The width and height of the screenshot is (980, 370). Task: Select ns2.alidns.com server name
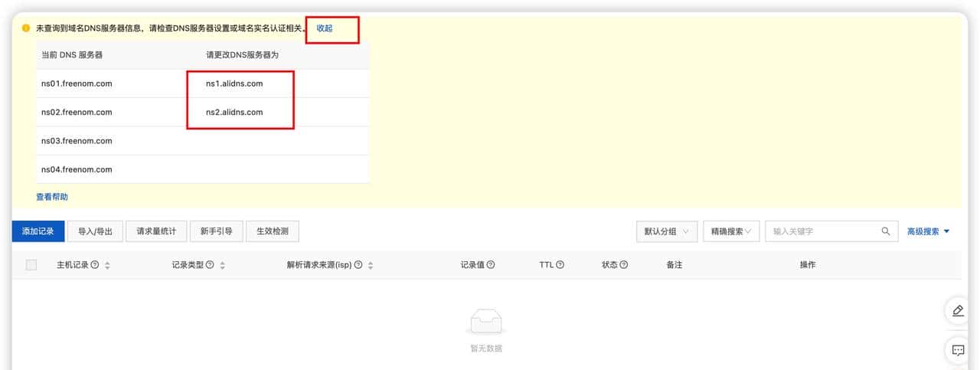(x=234, y=112)
